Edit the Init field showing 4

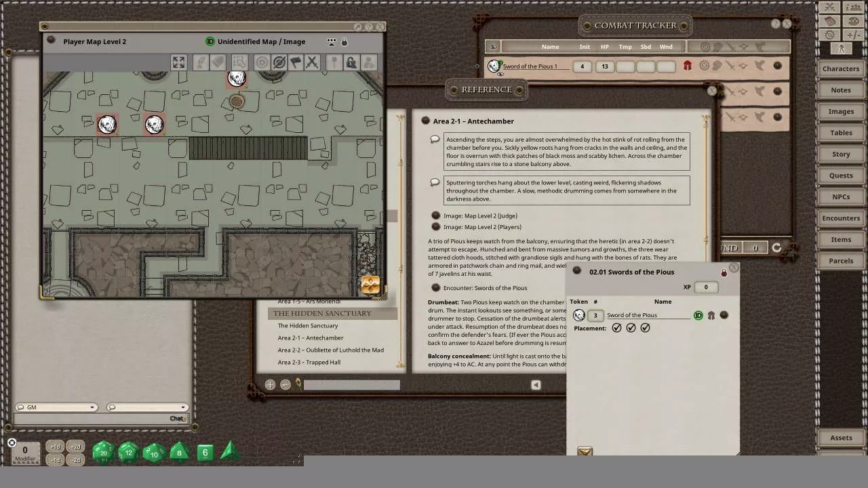coord(582,66)
